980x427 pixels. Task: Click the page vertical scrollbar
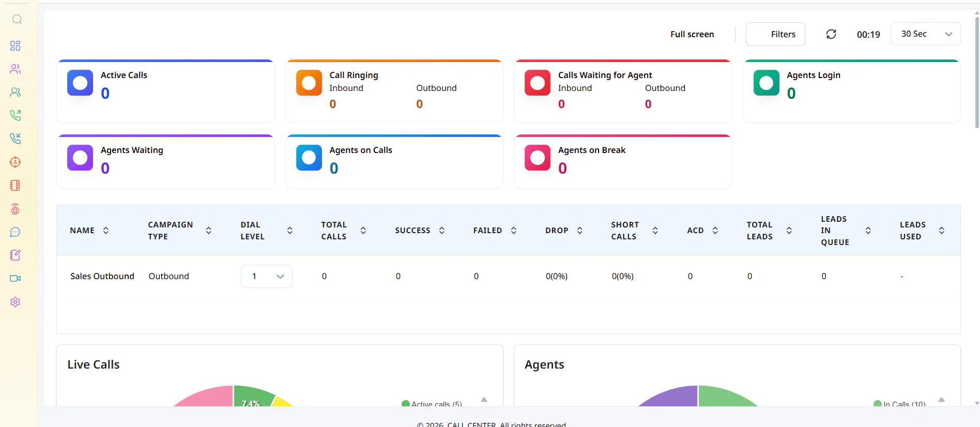[x=977, y=72]
